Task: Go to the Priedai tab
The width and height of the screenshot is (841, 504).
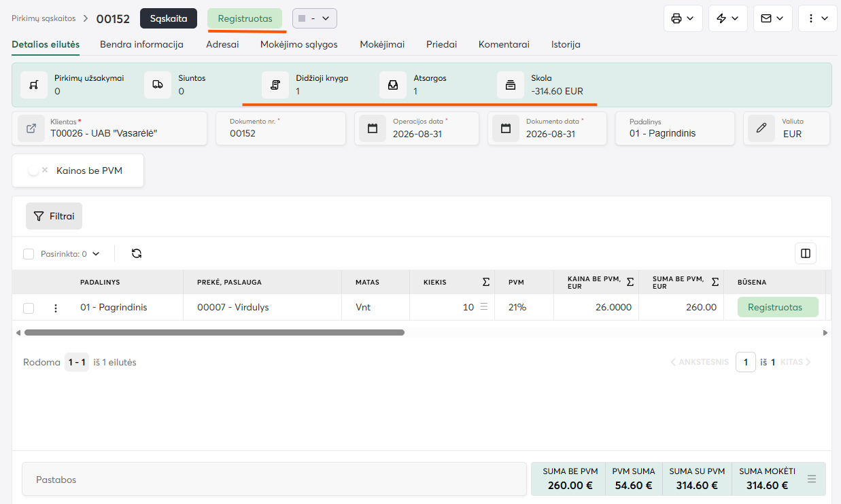Action: pyautogui.click(x=441, y=45)
